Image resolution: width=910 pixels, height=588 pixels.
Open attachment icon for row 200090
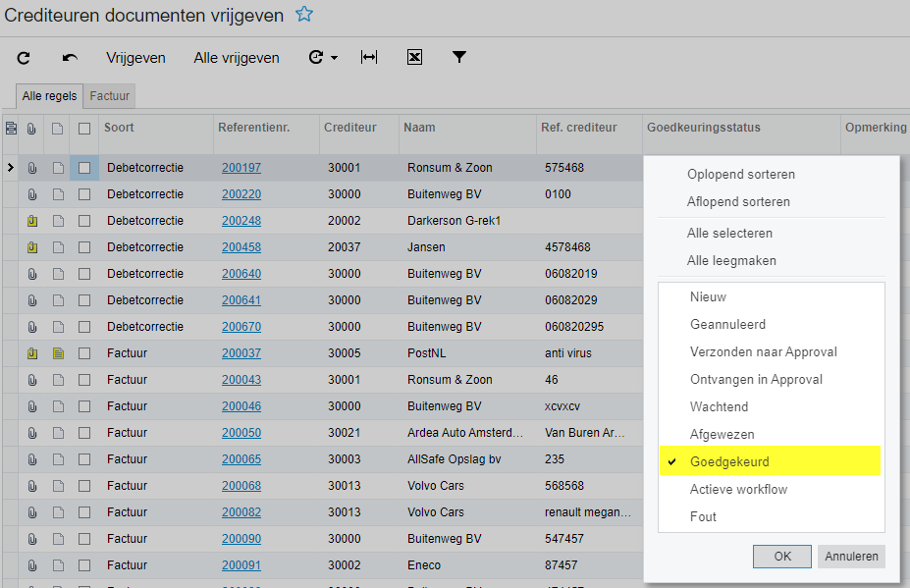click(32, 539)
